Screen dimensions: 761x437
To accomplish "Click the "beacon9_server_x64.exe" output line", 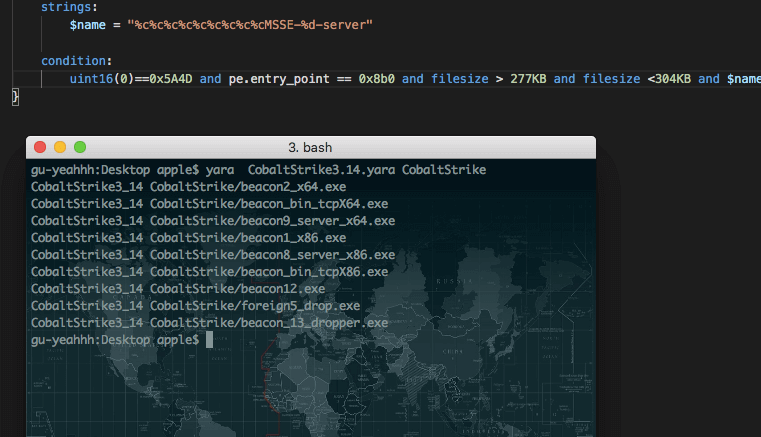I will (213, 221).
